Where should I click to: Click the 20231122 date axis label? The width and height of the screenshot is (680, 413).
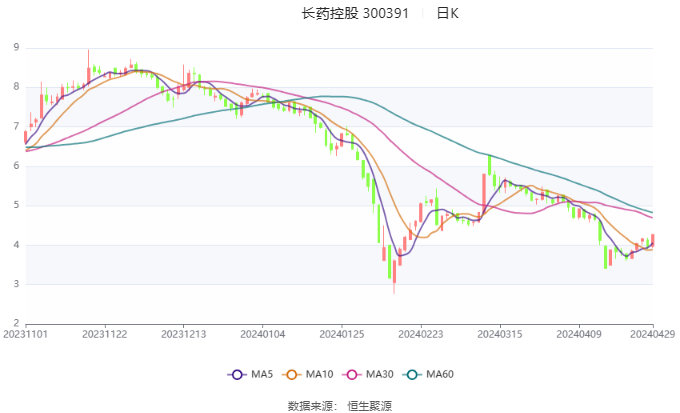105,334
